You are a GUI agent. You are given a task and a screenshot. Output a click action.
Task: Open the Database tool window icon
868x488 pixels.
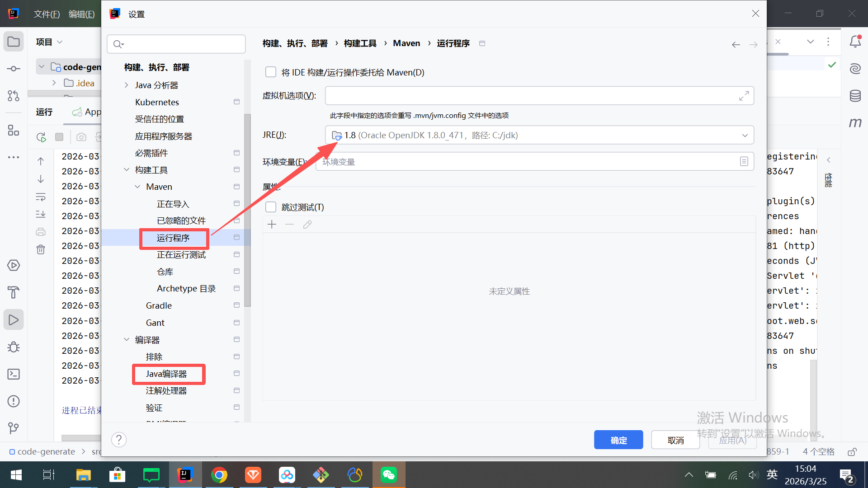coord(855,96)
